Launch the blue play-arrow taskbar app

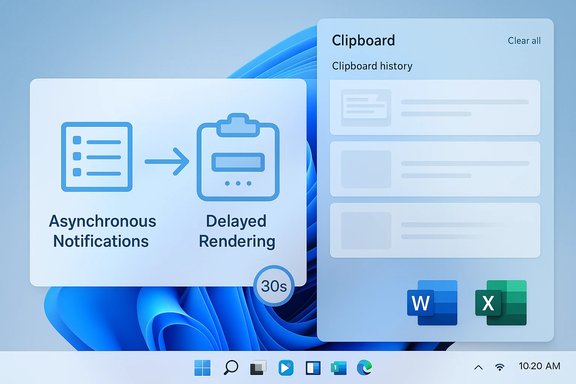point(286,368)
